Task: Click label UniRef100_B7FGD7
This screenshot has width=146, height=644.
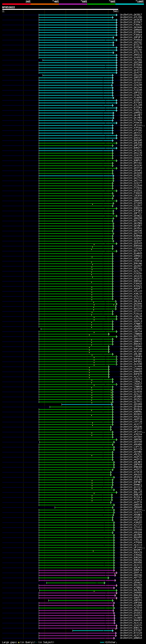Action: pos(131,630)
